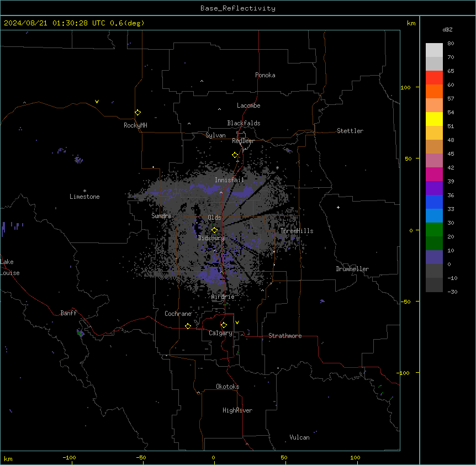Screen dimensions: 476x465
Task: Click the RockyMH label
Action: pos(135,125)
